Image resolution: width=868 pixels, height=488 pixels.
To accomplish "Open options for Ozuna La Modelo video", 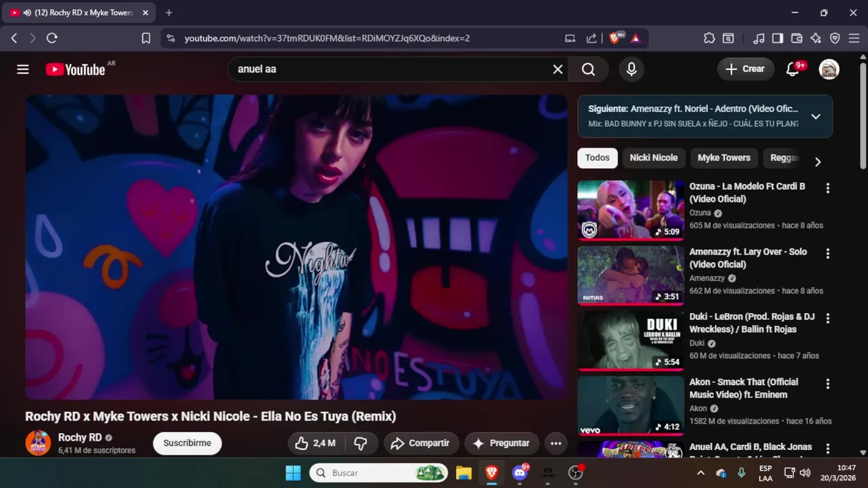I will tap(827, 188).
